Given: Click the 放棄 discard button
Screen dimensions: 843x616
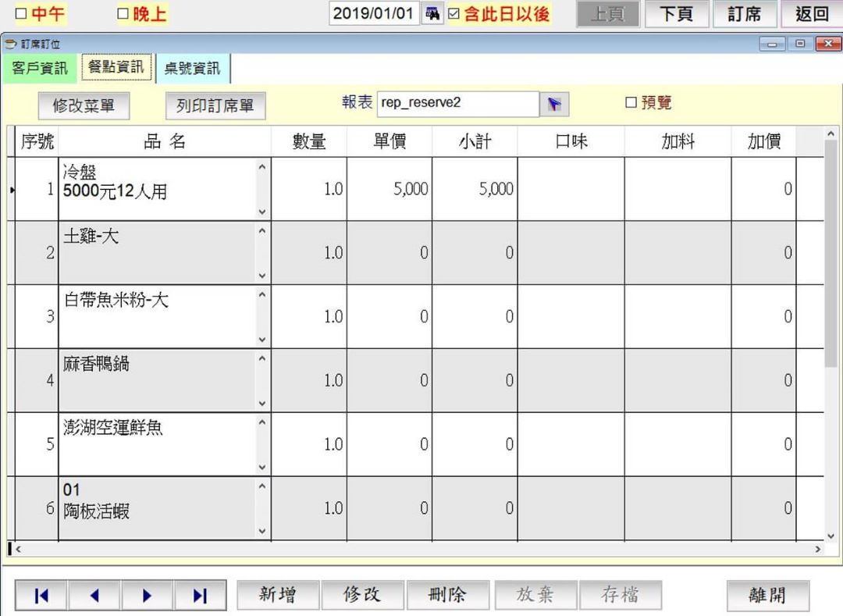Looking at the screenshot, I should (x=535, y=594).
